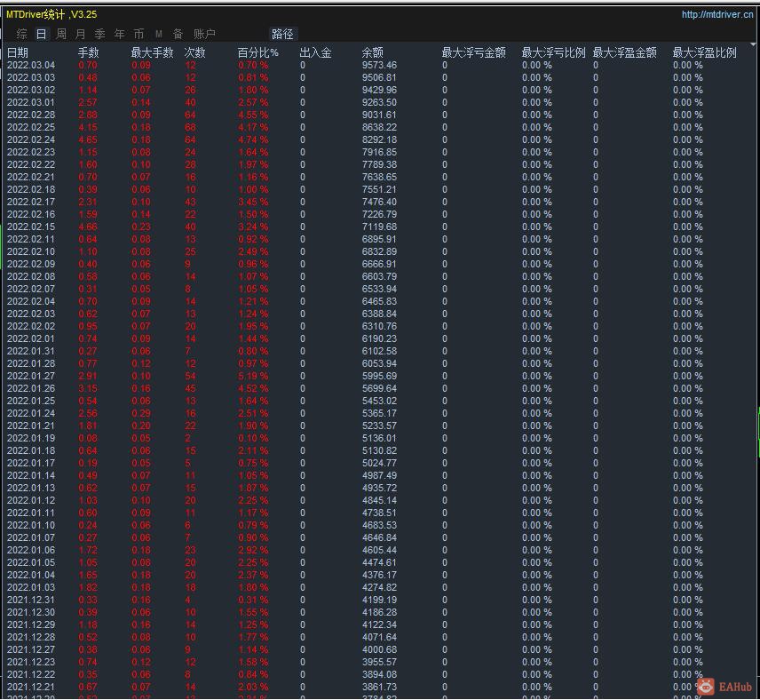The width and height of the screenshot is (760, 700).
Task: Click the 最大浮亏比例 column header
Action: tap(553, 52)
